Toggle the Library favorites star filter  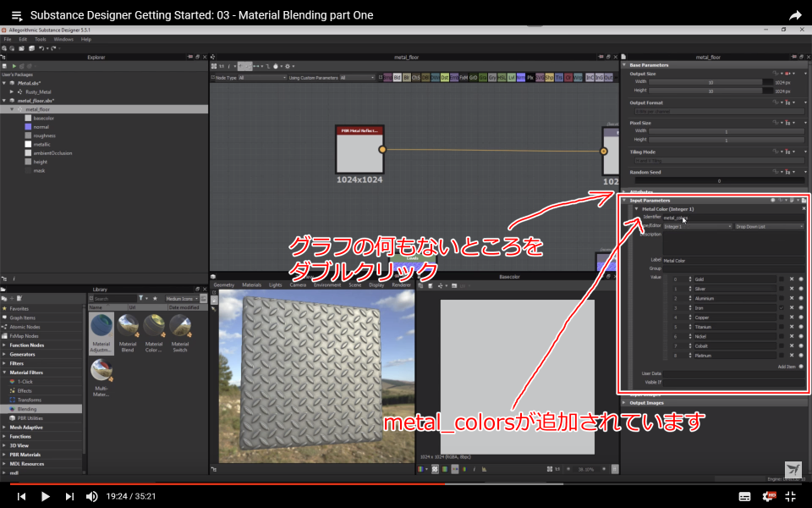pyautogui.click(x=154, y=299)
